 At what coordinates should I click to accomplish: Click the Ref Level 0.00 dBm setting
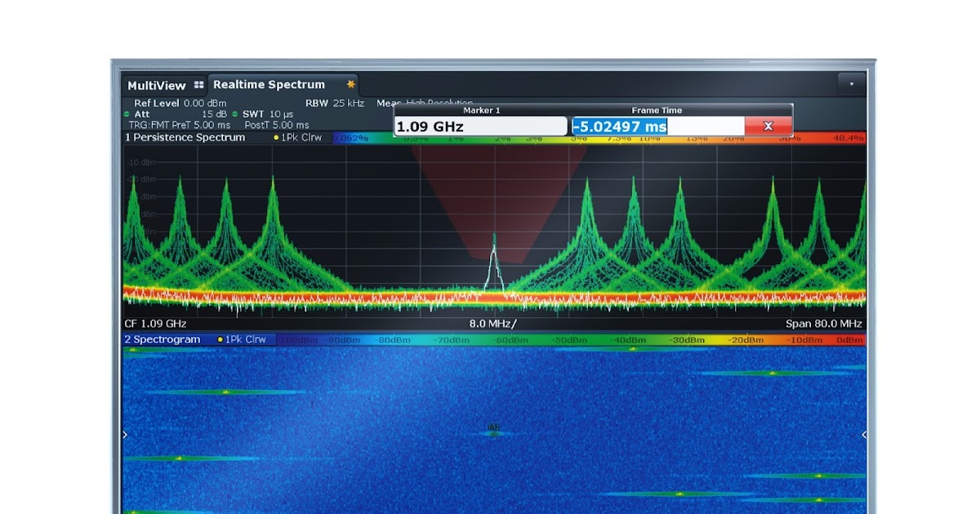click(x=180, y=104)
